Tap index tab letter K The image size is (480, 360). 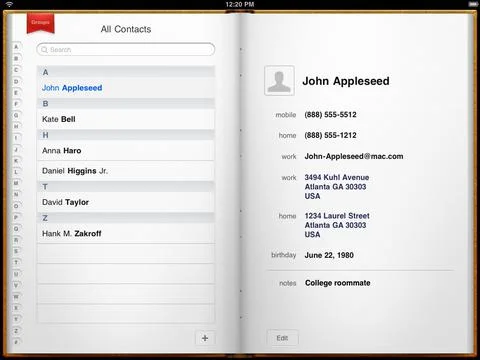16,161
